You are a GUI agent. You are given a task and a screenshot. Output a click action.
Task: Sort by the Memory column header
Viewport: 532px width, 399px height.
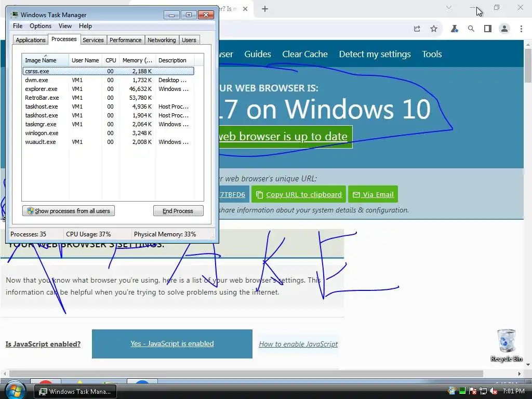pos(137,60)
